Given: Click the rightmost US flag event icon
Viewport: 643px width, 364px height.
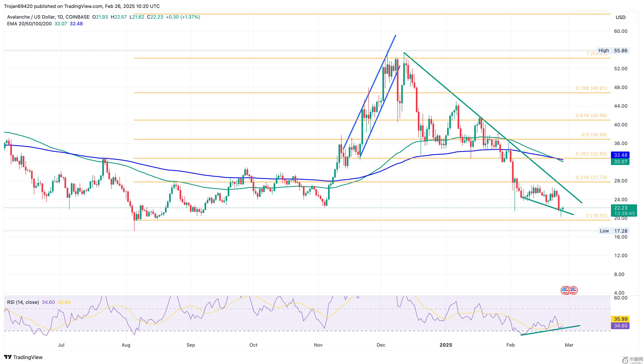Looking at the screenshot, I should (574, 290).
